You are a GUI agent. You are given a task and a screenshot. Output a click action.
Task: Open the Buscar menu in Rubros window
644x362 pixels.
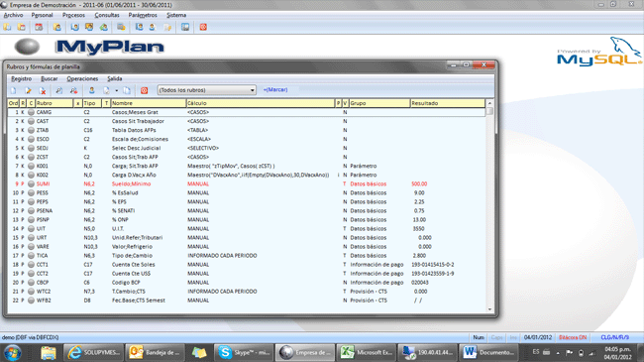50,78
